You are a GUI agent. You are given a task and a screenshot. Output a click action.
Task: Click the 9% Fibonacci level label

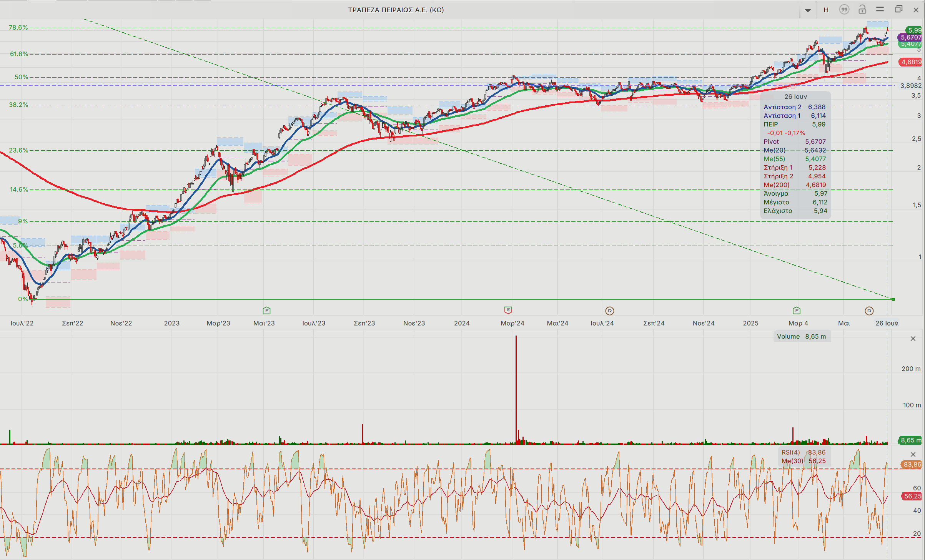[x=23, y=221]
